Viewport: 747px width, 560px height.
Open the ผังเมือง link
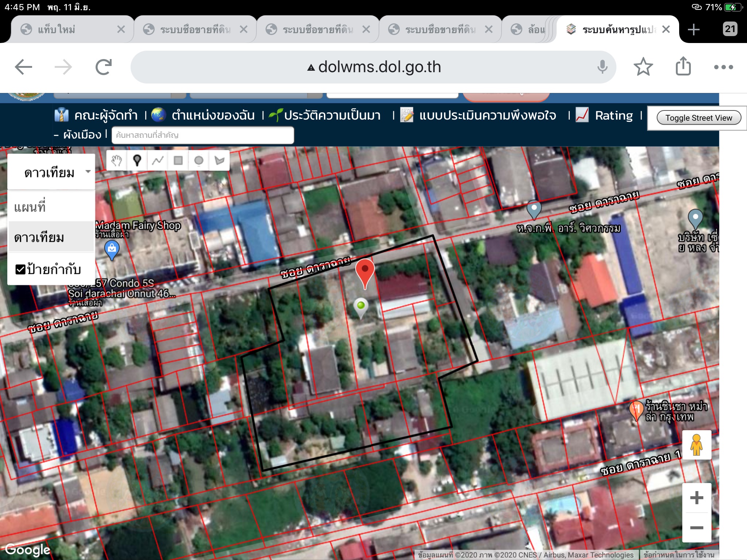[82, 135]
